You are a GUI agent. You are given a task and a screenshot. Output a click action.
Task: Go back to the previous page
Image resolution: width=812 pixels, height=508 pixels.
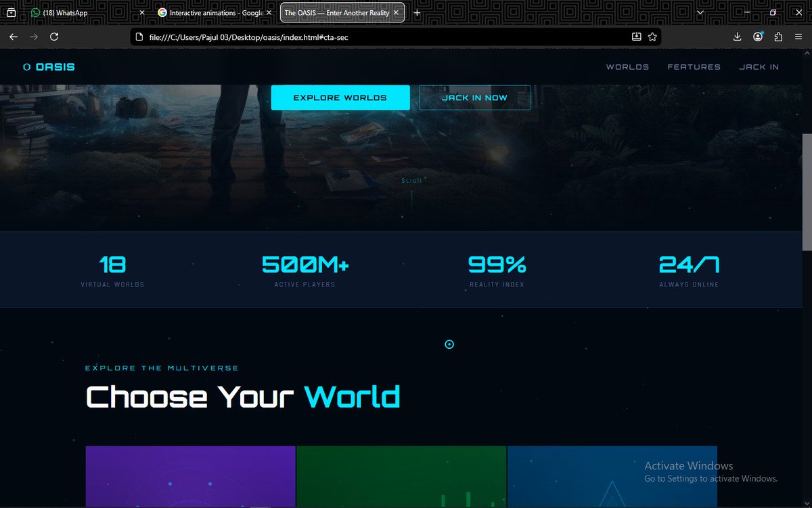13,37
